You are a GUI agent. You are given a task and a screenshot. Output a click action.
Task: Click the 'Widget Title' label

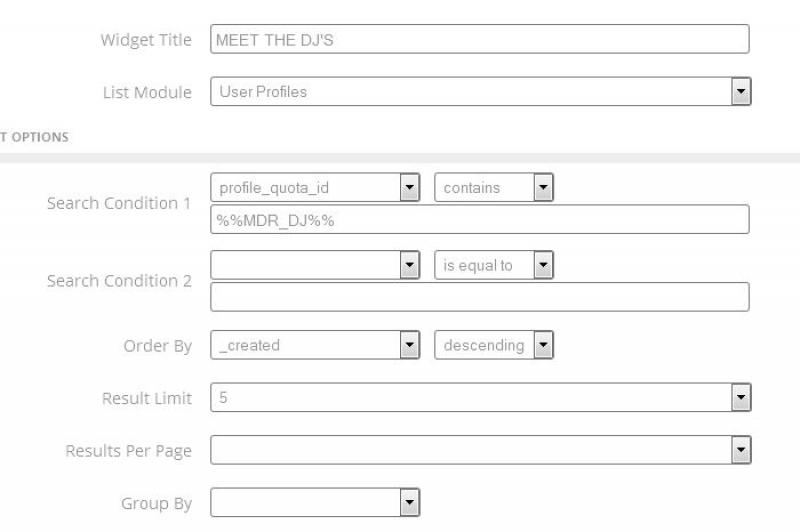(x=146, y=40)
